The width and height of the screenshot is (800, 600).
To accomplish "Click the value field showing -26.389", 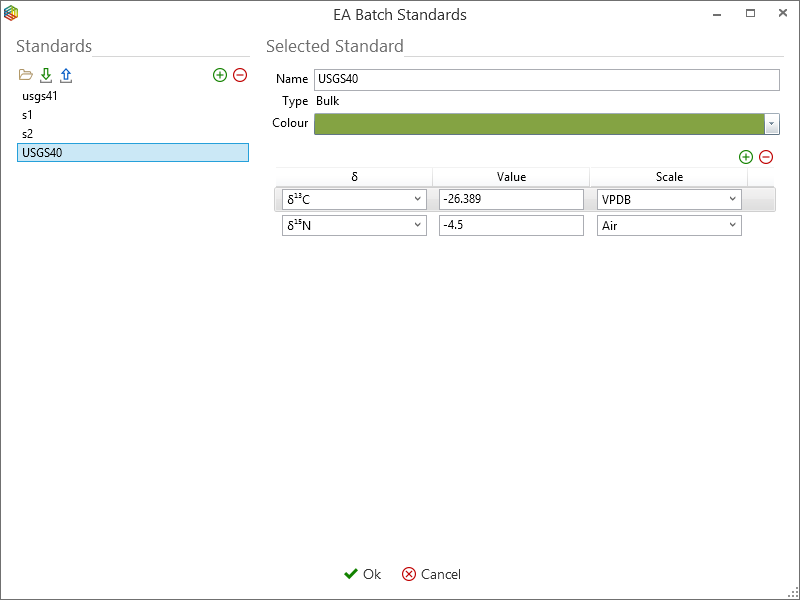I will point(510,200).
